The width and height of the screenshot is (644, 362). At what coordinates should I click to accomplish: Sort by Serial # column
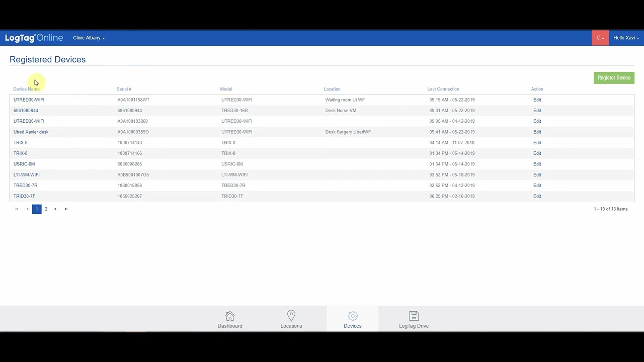124,89
